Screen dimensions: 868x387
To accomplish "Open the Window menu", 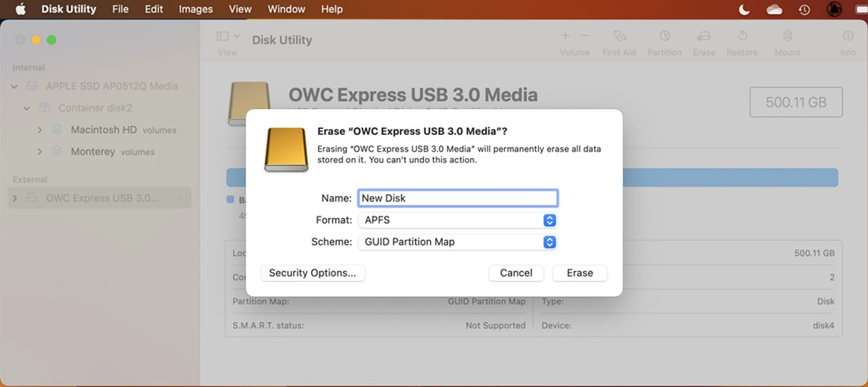I will tap(286, 9).
